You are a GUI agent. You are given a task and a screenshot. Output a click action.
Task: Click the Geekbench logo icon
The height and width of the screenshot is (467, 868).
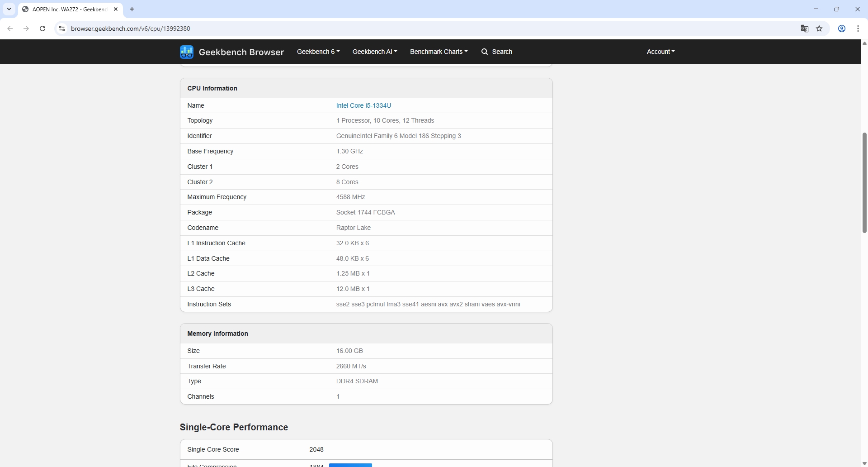coord(186,52)
